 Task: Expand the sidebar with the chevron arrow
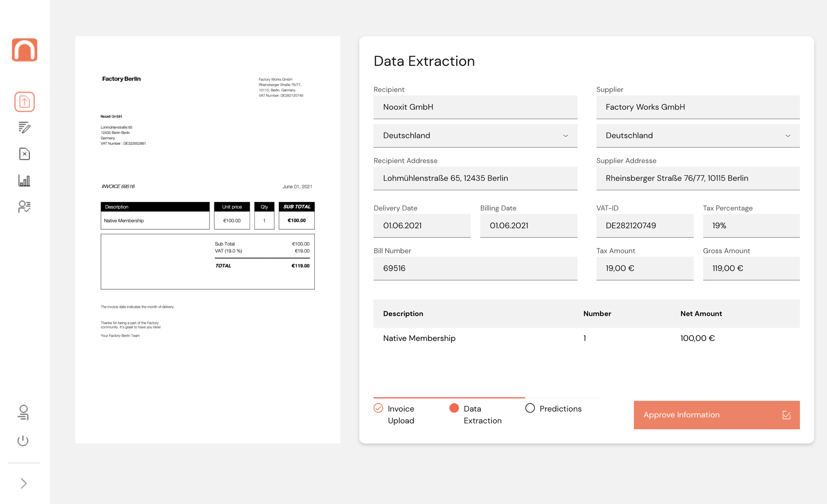point(23,483)
